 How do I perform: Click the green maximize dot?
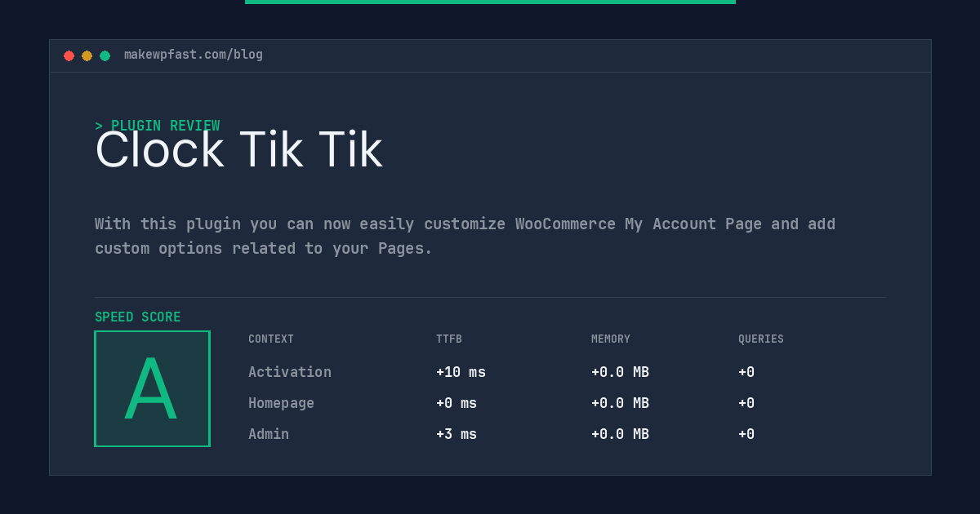click(105, 55)
